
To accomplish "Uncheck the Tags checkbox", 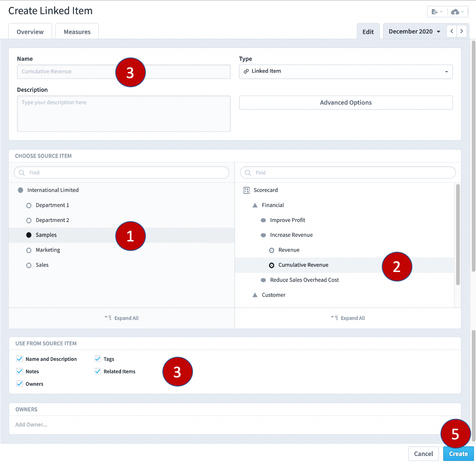I will (98, 359).
